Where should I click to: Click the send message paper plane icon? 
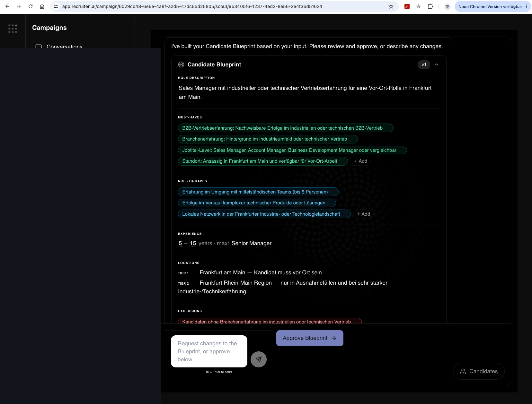tap(259, 359)
